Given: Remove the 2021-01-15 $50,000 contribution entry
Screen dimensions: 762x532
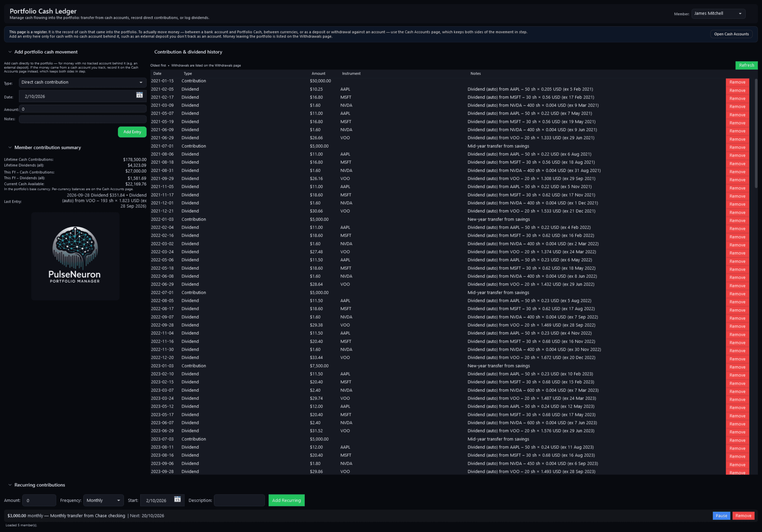Looking at the screenshot, I should click(x=737, y=82).
